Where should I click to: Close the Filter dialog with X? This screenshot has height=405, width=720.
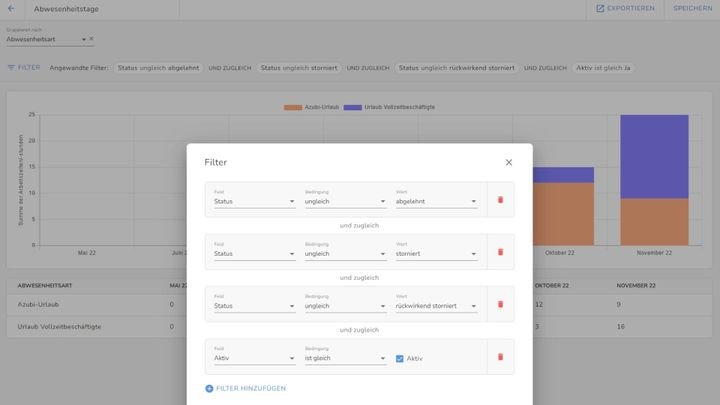[x=508, y=162]
